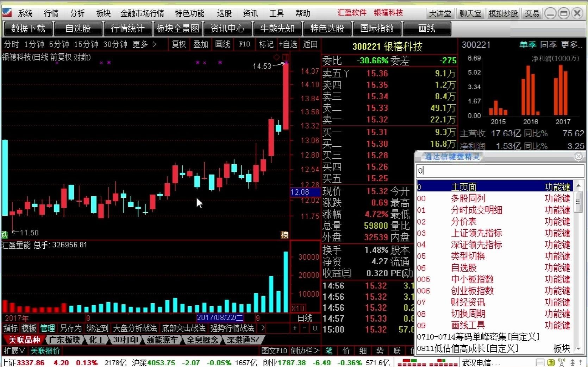This screenshot has width=588, height=367.
Task: Click the list panel icon in status bar
Action: (540, 362)
